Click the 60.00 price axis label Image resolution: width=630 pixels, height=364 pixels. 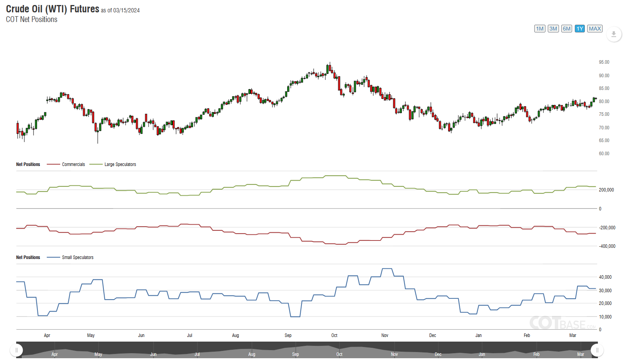(604, 154)
